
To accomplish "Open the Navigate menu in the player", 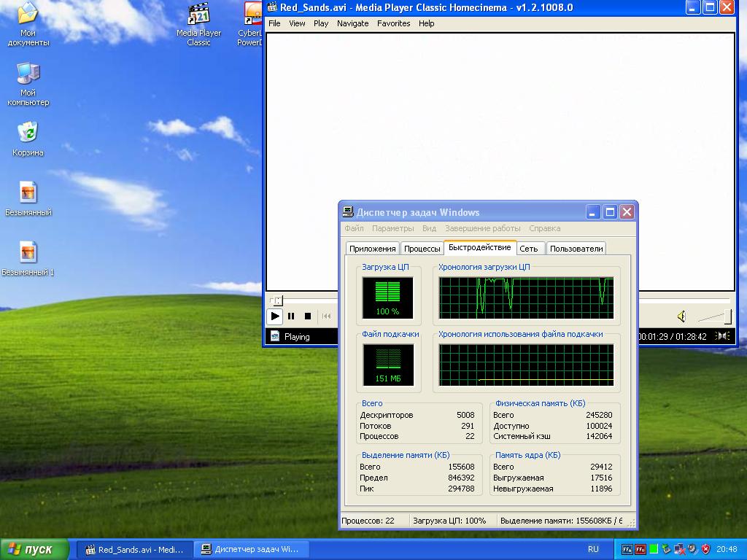I will pos(352,23).
